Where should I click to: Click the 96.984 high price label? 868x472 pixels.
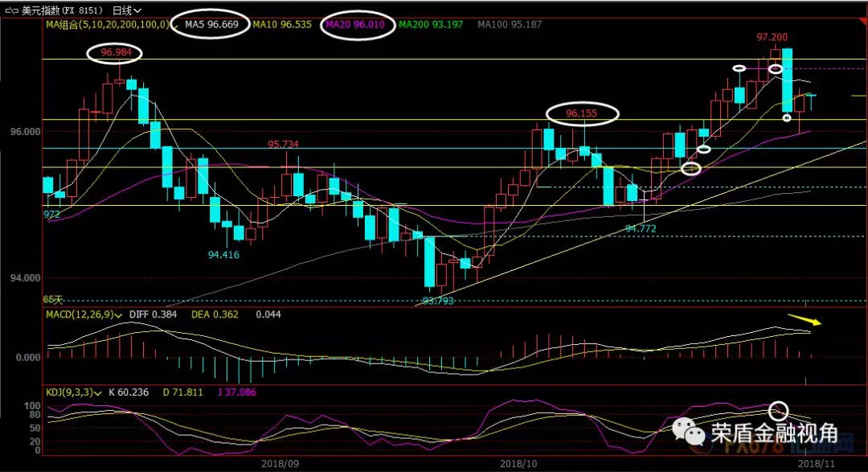pos(116,54)
